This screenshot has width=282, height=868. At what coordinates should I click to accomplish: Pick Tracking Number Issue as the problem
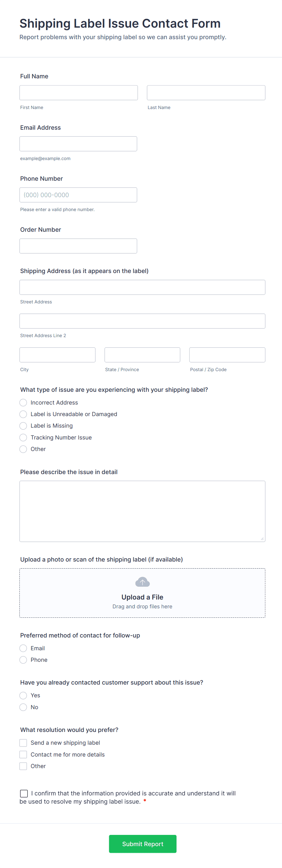(23, 437)
